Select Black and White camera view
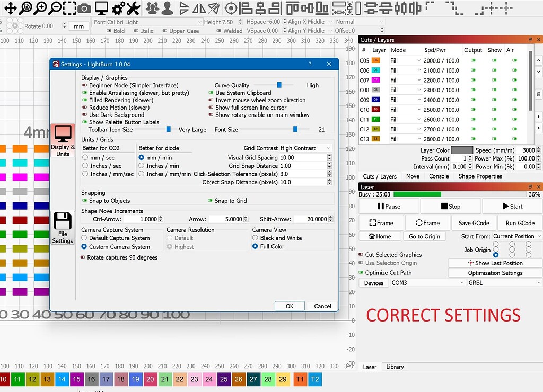This screenshot has width=543, height=392. point(255,238)
